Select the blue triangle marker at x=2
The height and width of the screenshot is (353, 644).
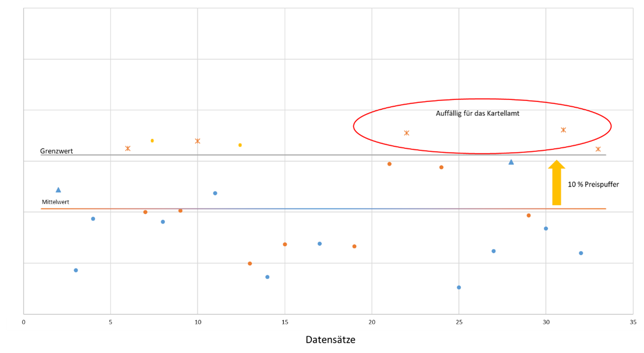[x=59, y=190]
